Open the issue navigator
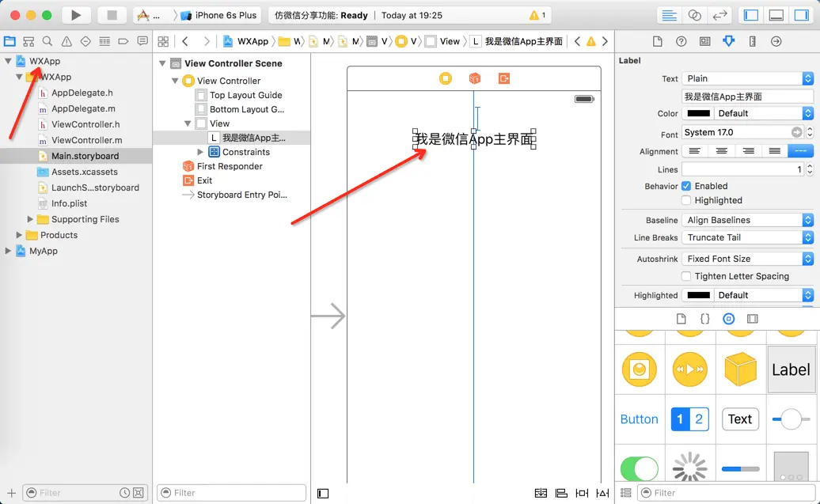Viewport: 820px width, 504px height. pos(66,41)
